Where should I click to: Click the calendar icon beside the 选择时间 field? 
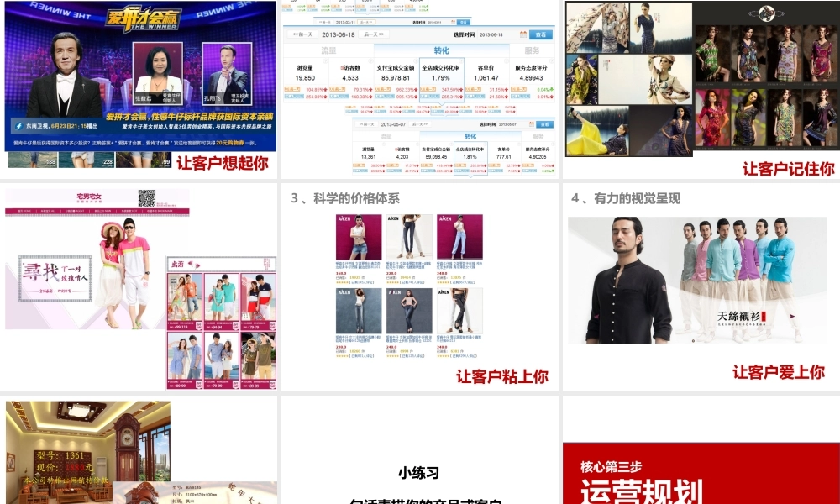point(522,34)
